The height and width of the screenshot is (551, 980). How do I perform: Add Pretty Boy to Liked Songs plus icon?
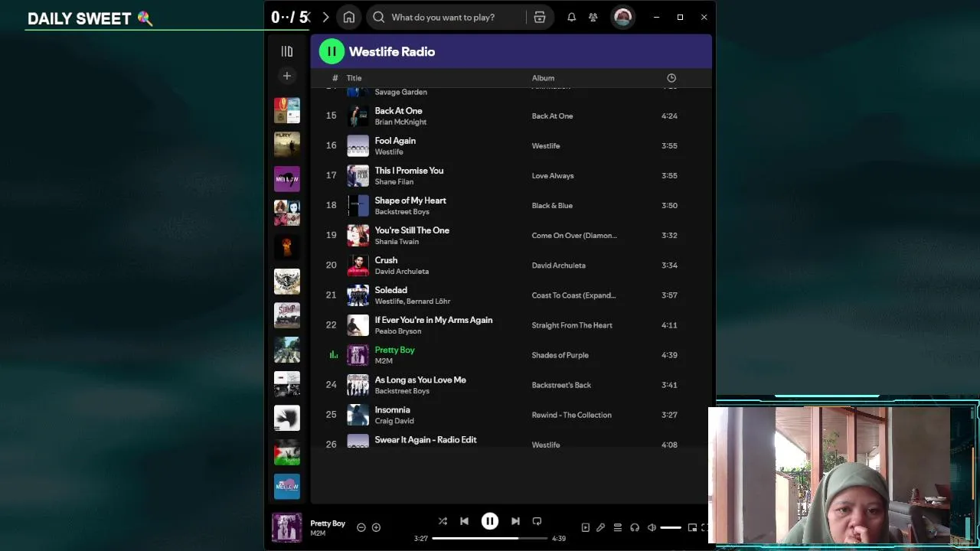click(x=376, y=527)
